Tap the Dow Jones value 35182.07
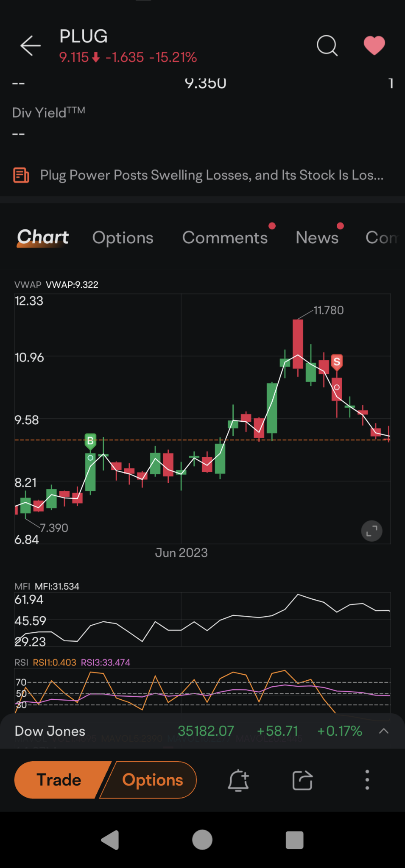Viewport: 405px width, 868px height. point(206,731)
